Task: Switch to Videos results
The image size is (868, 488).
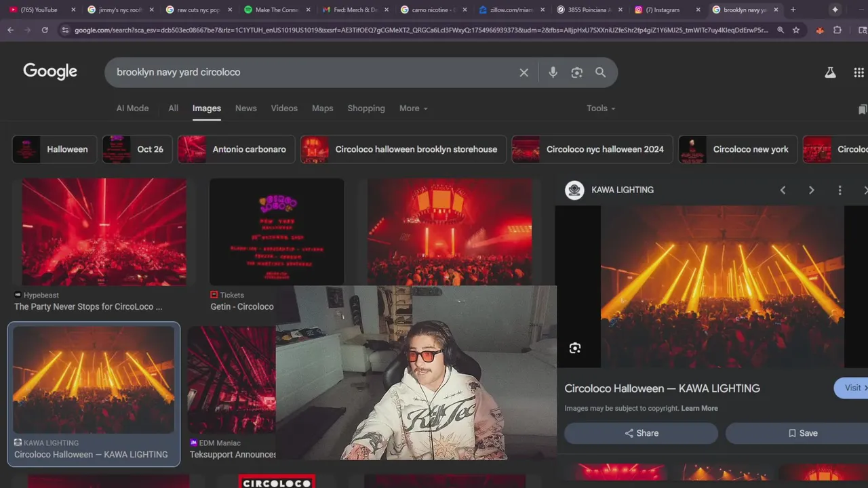Action: click(x=284, y=108)
